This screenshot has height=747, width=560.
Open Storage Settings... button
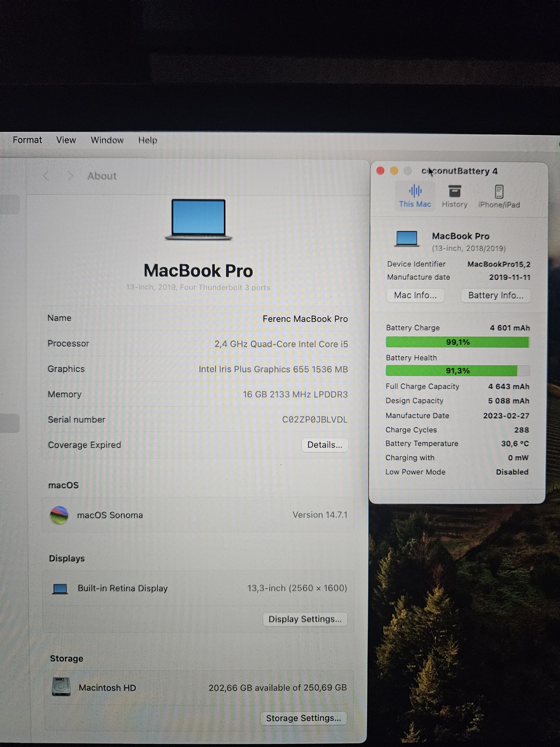click(304, 718)
